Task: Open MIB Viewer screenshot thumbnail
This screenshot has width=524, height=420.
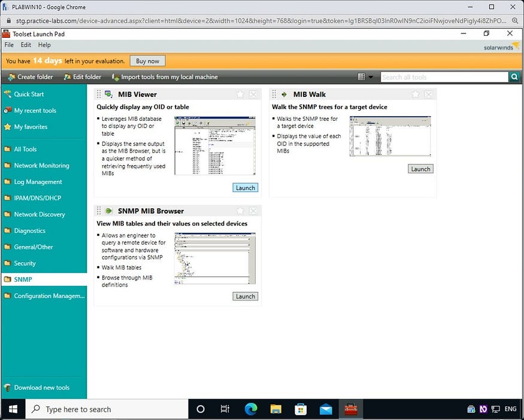Action: [215, 145]
